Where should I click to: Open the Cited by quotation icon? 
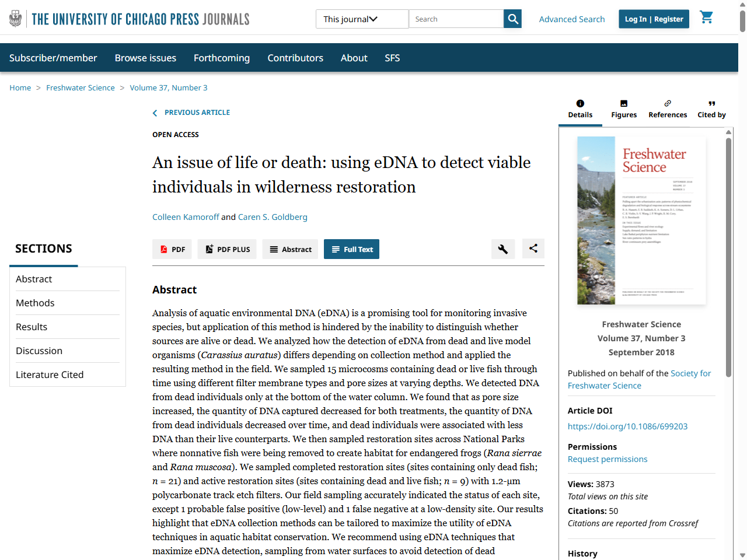pyautogui.click(x=711, y=103)
